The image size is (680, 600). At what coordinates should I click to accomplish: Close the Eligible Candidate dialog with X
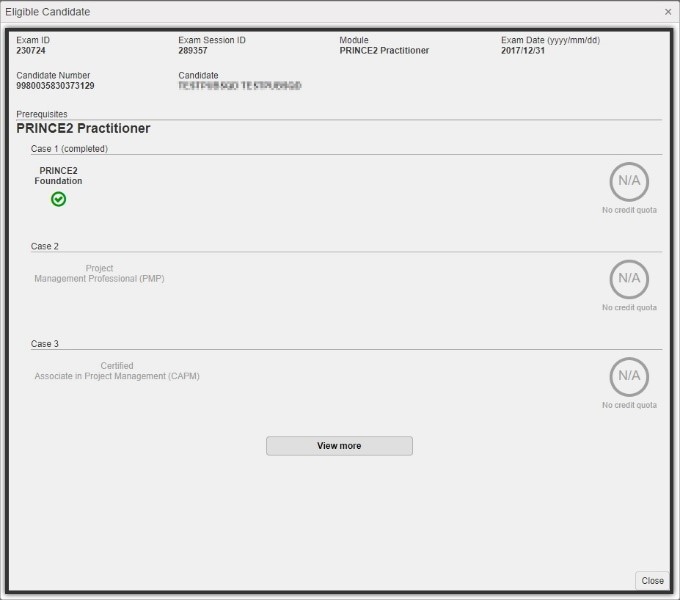pos(668,12)
